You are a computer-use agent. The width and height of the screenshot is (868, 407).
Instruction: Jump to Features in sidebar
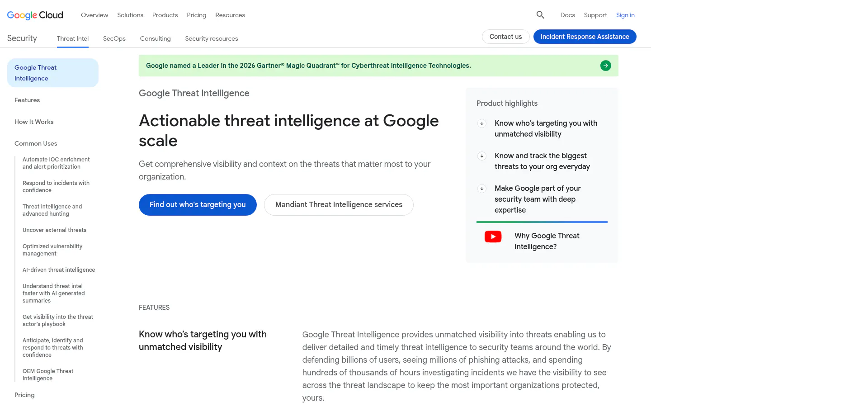pyautogui.click(x=27, y=100)
